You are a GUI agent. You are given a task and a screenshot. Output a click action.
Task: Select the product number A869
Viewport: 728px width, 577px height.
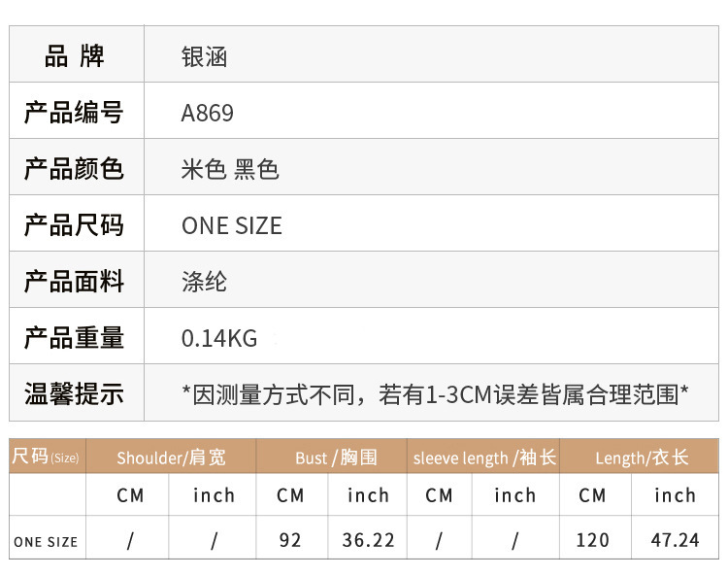[208, 114]
